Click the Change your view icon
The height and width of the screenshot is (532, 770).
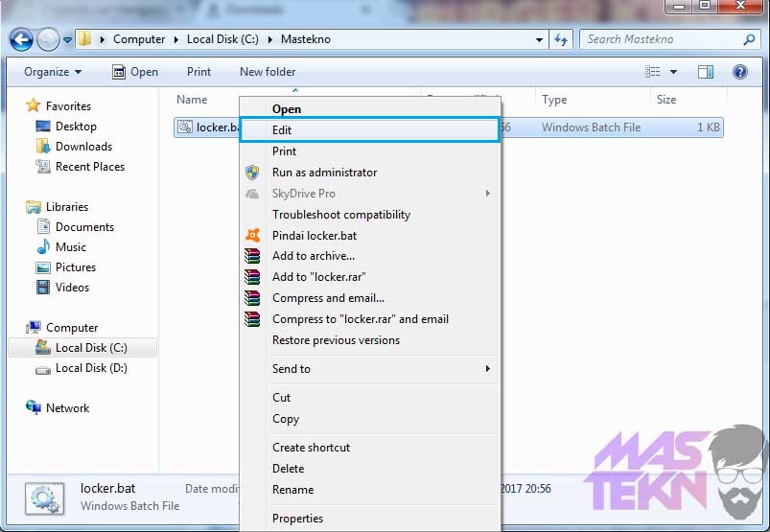point(652,72)
